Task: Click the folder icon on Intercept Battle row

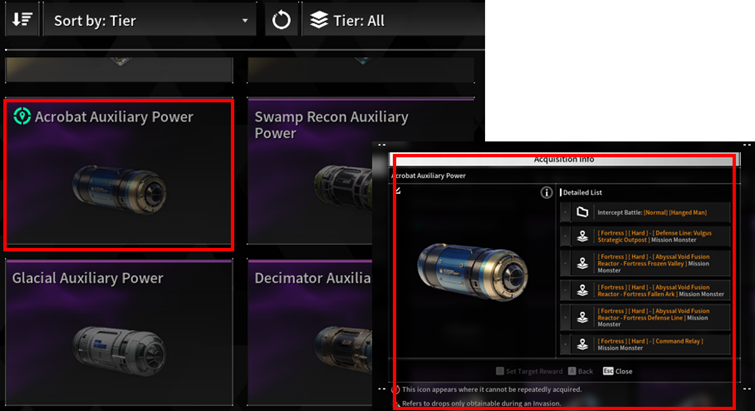Action: [x=582, y=212]
